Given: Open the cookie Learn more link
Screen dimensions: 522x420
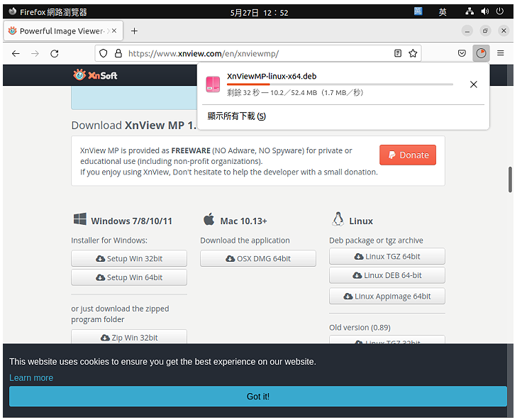Looking at the screenshot, I should click(x=31, y=377).
